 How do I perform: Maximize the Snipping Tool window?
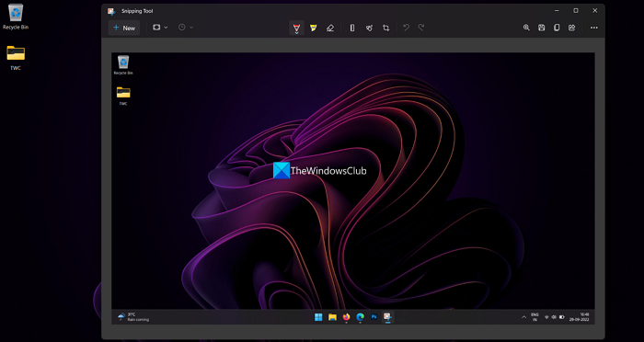click(x=576, y=11)
